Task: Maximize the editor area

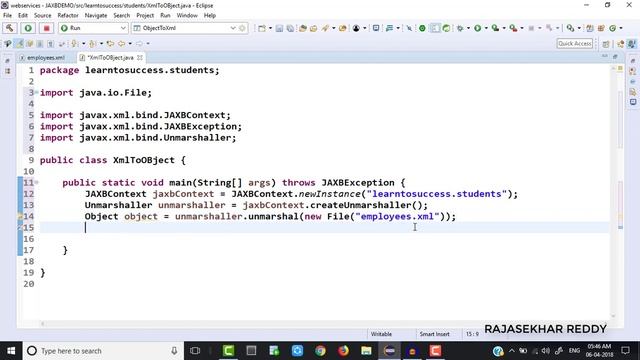Action: pos(615,56)
